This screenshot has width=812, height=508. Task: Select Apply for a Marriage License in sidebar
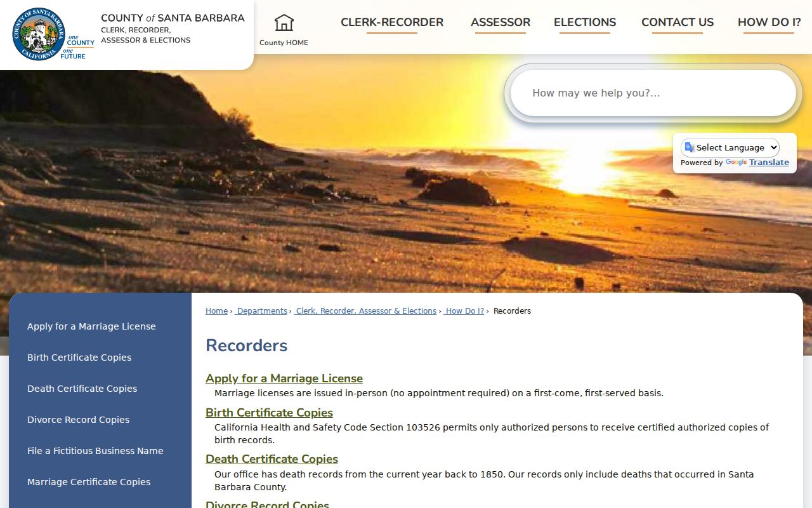pyautogui.click(x=91, y=326)
